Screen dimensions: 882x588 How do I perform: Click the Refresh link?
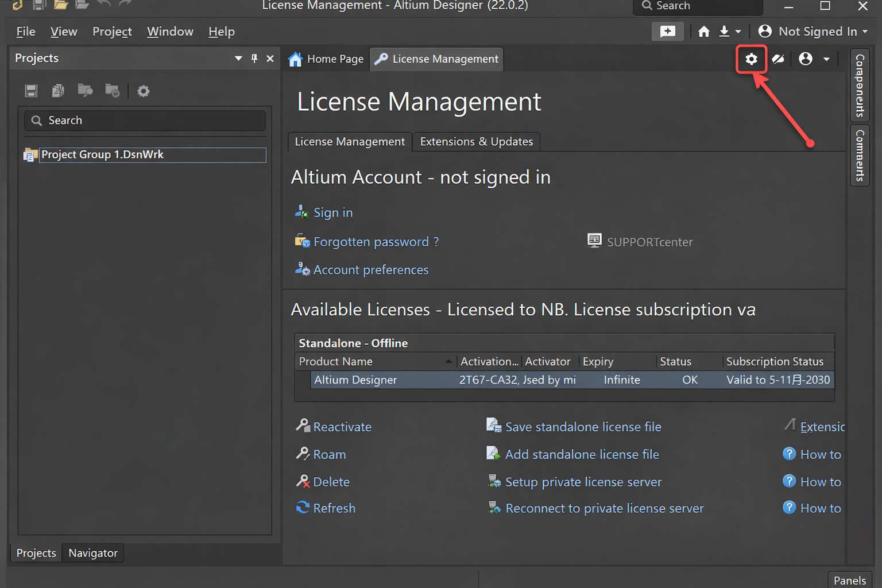tap(334, 508)
